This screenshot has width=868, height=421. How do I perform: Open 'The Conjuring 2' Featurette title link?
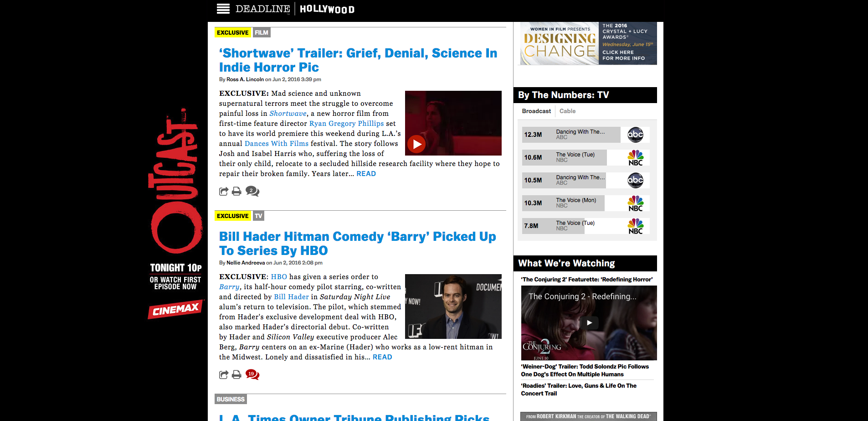[587, 280]
